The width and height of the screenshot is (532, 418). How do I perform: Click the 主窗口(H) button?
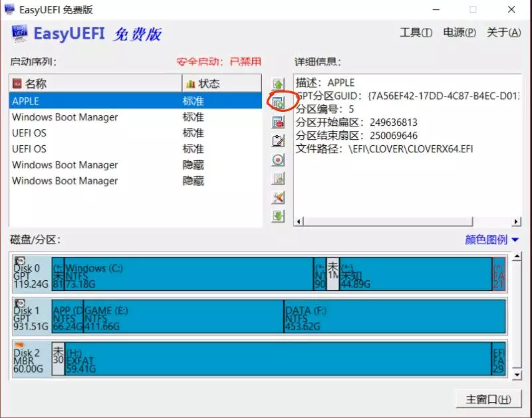[x=489, y=399]
